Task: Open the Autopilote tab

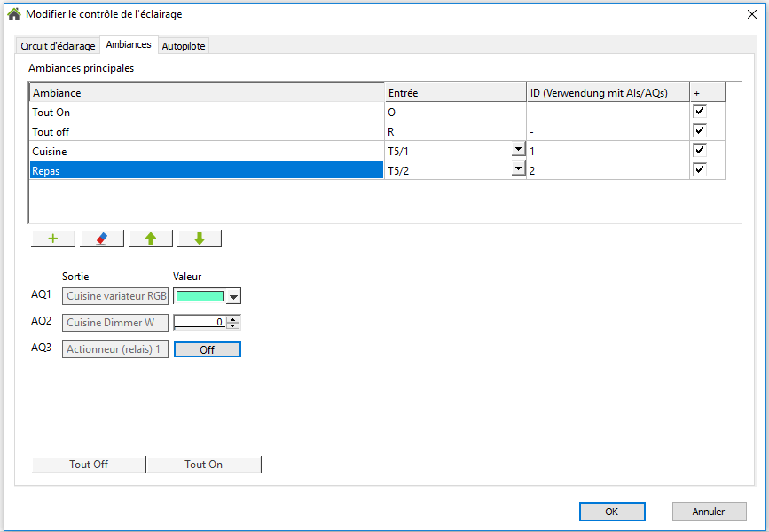Action: (184, 46)
